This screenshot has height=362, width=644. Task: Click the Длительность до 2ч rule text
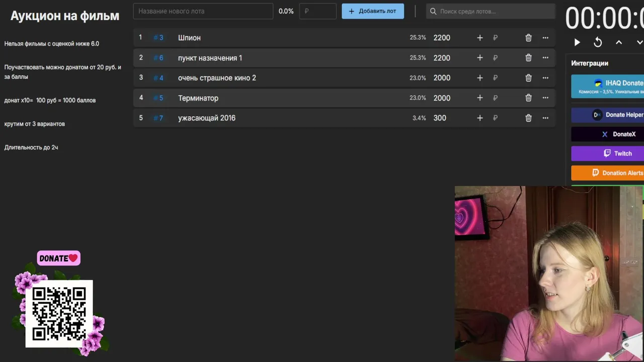(x=31, y=147)
